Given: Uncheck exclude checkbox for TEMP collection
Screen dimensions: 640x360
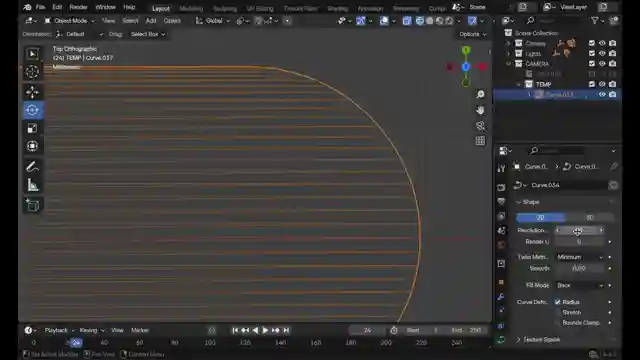Looking at the screenshot, I should tap(592, 84).
